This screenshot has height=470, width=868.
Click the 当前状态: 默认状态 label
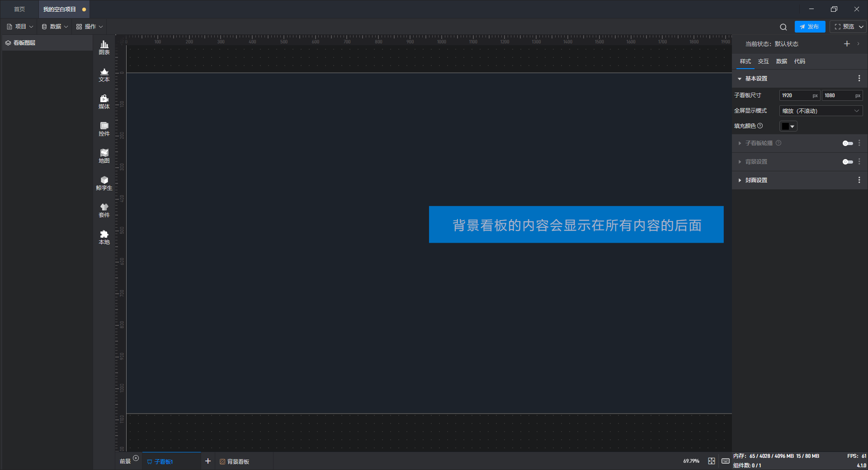(772, 44)
